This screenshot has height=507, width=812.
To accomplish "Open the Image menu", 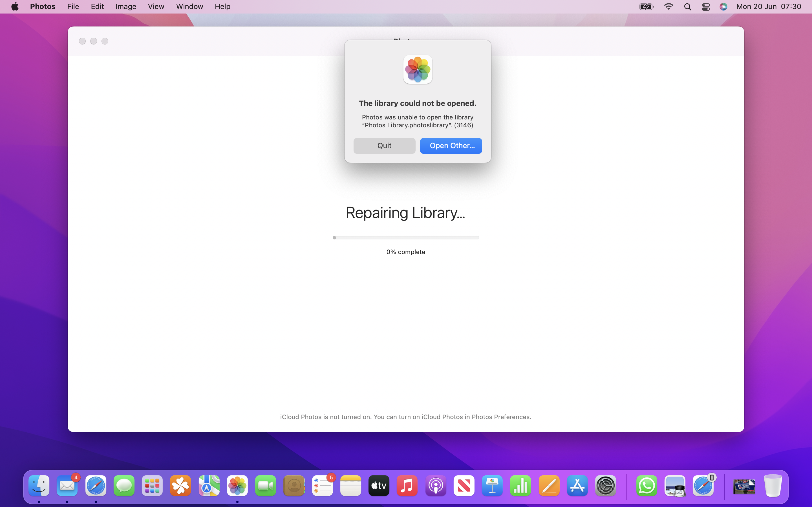I will pyautogui.click(x=125, y=6).
